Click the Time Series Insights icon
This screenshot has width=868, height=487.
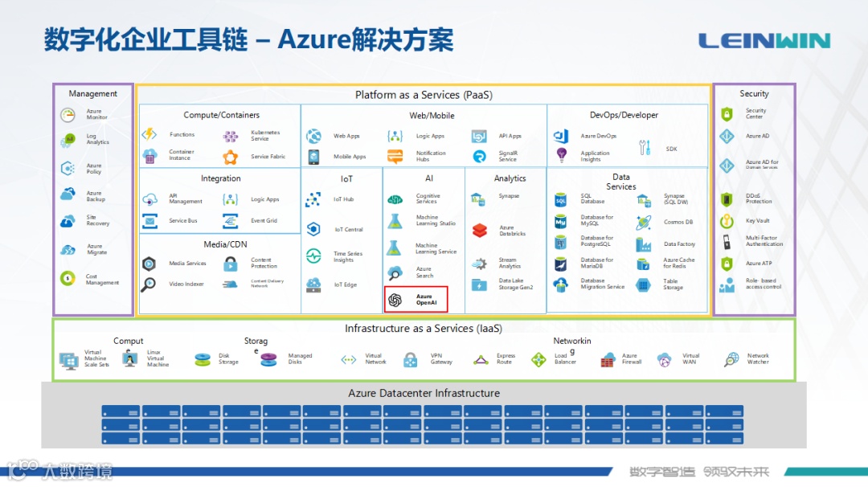(313, 256)
